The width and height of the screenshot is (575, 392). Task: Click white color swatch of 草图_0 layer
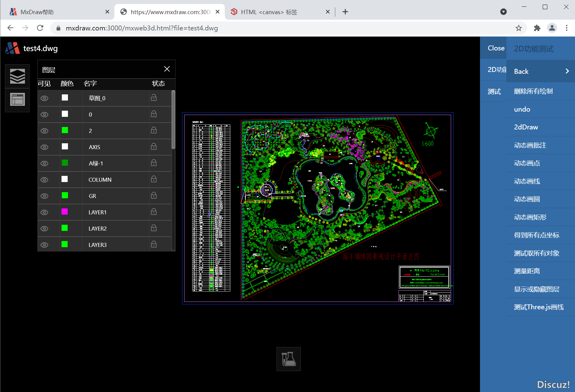coord(65,97)
